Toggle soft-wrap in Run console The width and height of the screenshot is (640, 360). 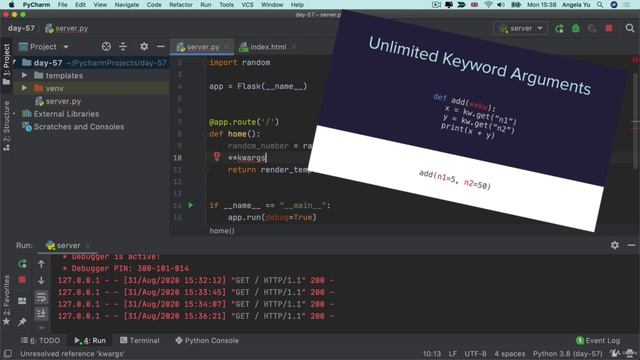pos(41,298)
